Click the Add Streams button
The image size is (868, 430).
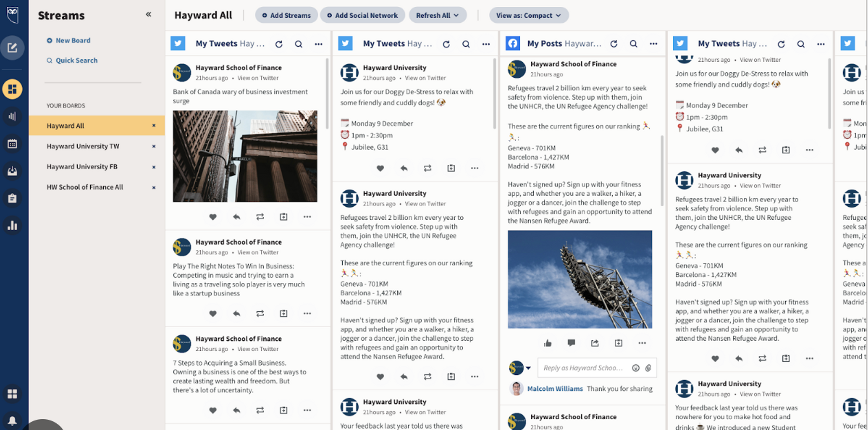286,16
